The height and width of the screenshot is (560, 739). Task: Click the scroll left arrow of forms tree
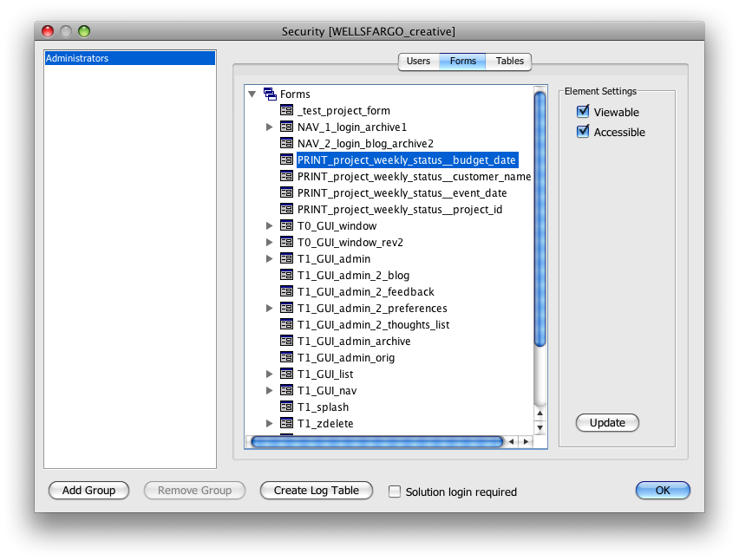(512, 442)
